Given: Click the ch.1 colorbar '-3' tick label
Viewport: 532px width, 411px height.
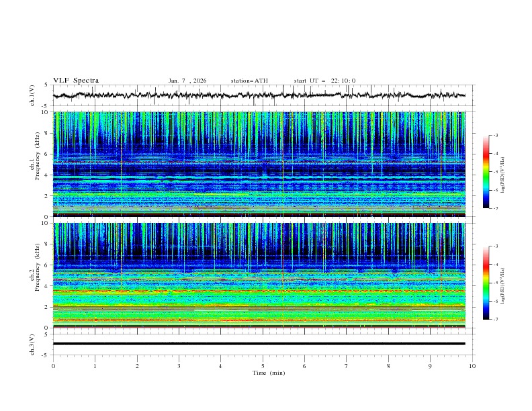Looking at the screenshot, I should tap(495, 135).
